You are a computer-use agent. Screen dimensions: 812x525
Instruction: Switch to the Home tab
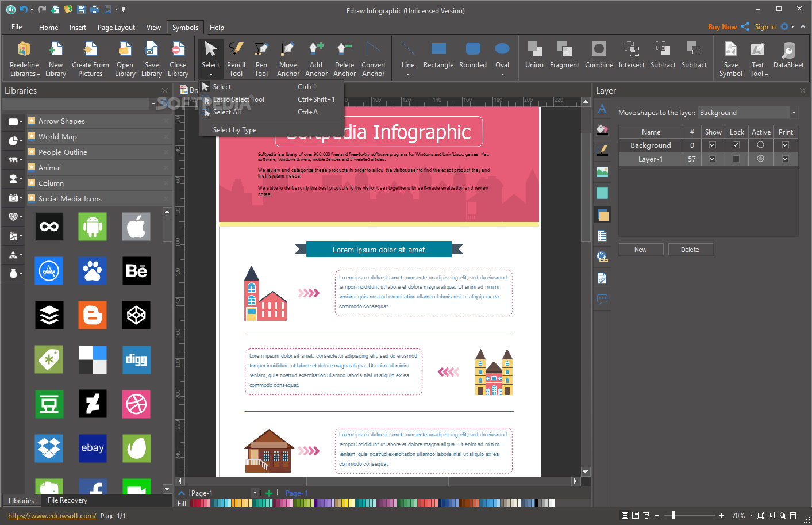point(48,27)
